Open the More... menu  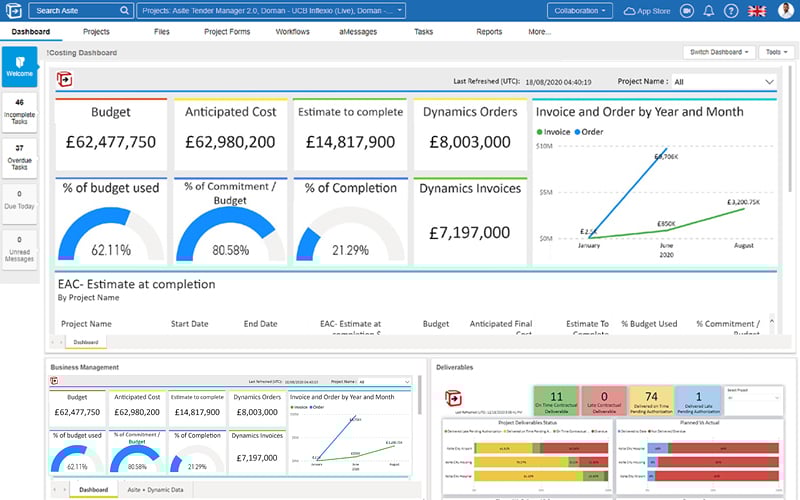(x=539, y=32)
